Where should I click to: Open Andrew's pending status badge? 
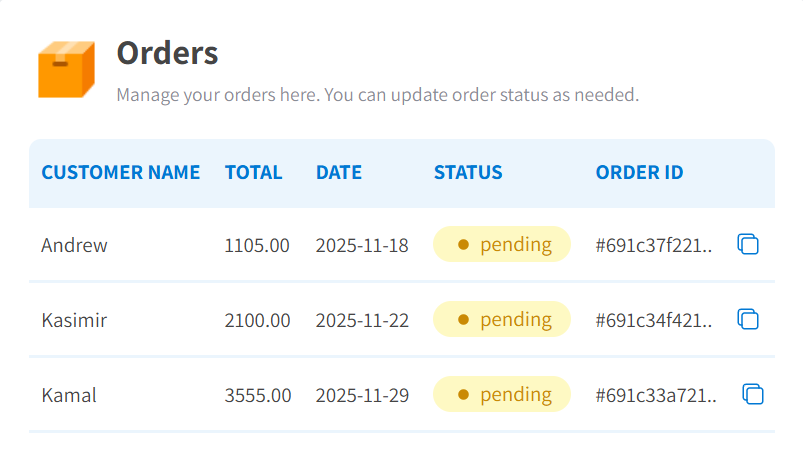[x=501, y=244]
